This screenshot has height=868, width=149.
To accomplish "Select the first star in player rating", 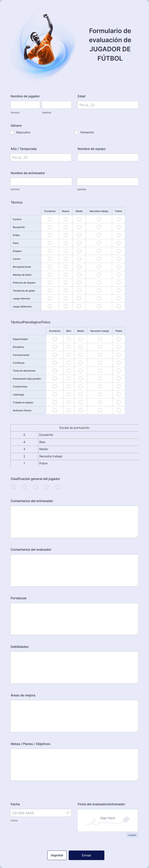I will click(x=13, y=486).
